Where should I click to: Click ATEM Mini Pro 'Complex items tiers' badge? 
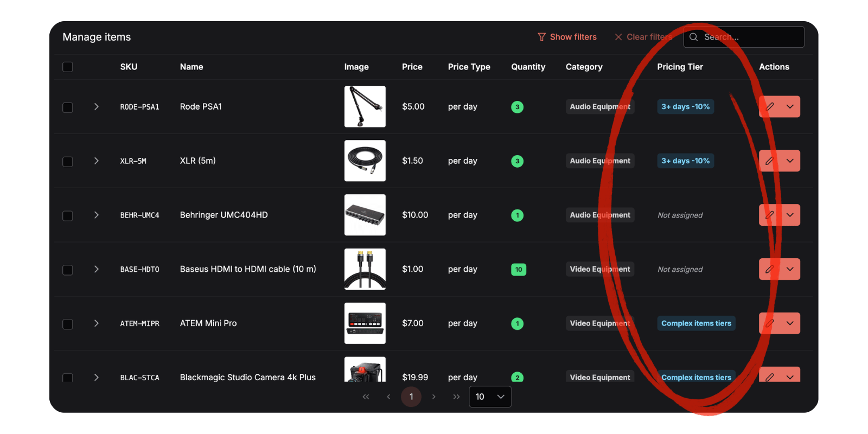coord(697,323)
